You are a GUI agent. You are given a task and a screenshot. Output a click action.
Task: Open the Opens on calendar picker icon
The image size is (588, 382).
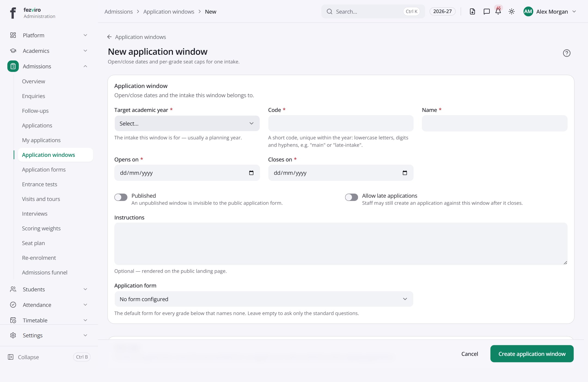point(251,173)
